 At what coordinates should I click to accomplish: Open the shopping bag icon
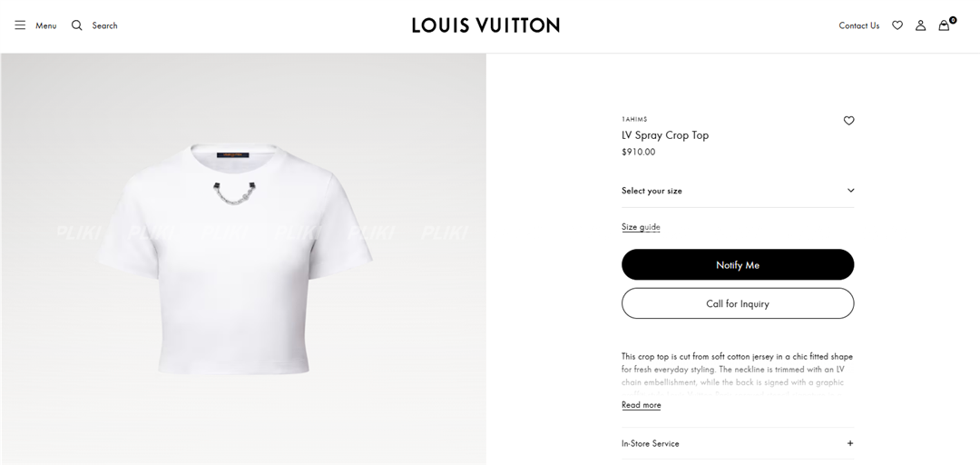pos(944,25)
